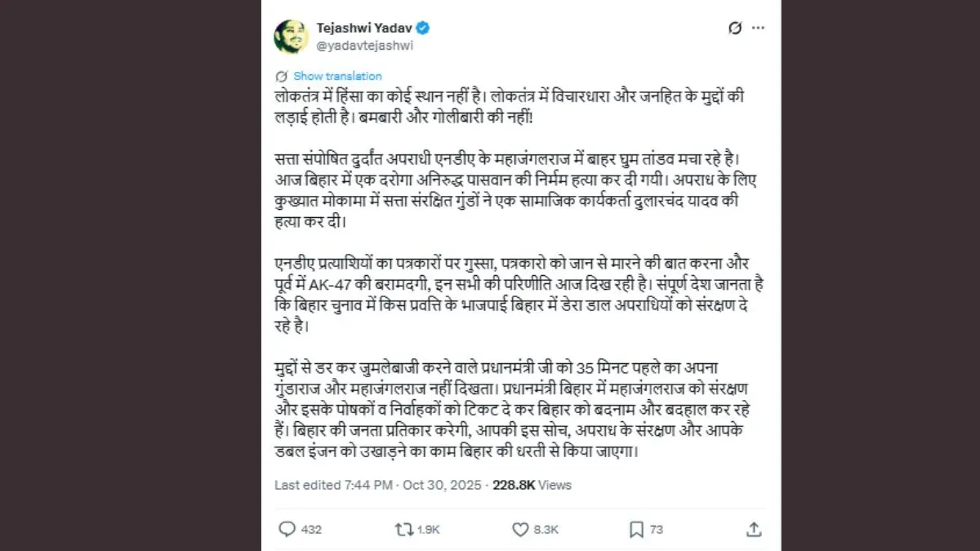Click the 8.3K likes count

pyautogui.click(x=546, y=530)
